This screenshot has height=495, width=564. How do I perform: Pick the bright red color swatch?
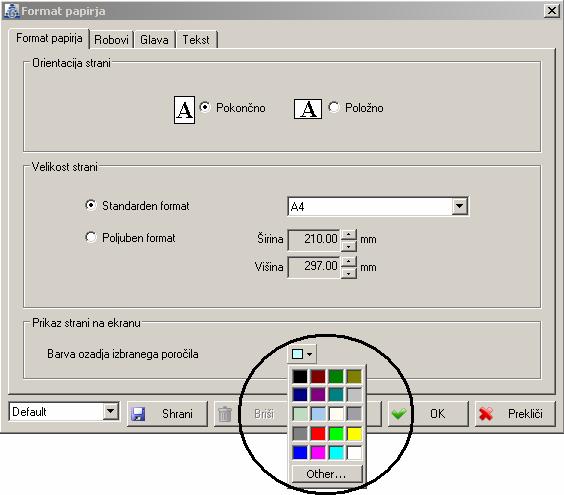click(x=318, y=433)
